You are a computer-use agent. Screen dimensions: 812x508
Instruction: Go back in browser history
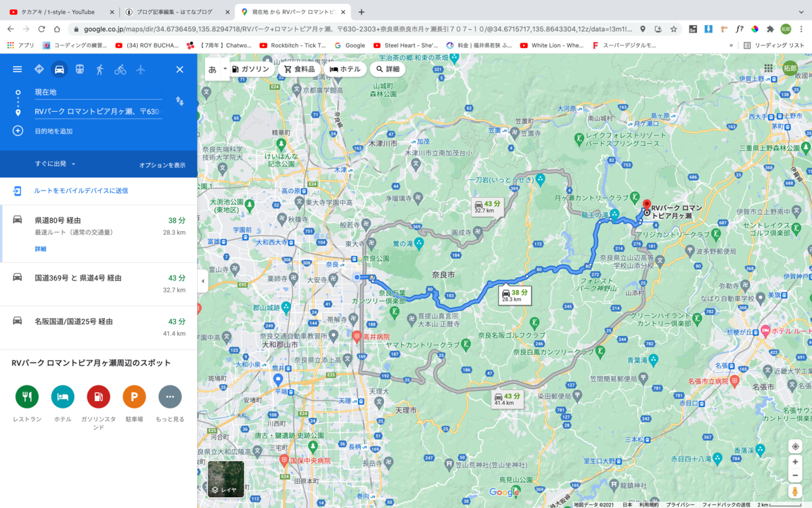[10, 29]
